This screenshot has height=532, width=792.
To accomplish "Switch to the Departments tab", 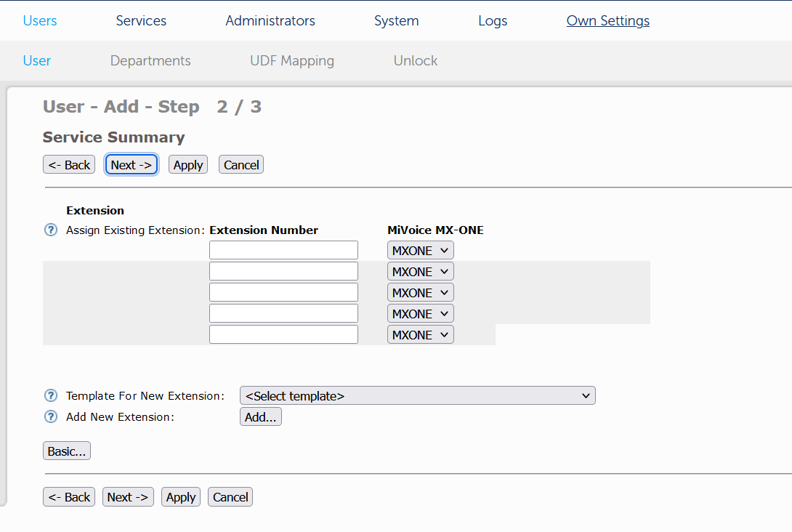I will (x=150, y=60).
